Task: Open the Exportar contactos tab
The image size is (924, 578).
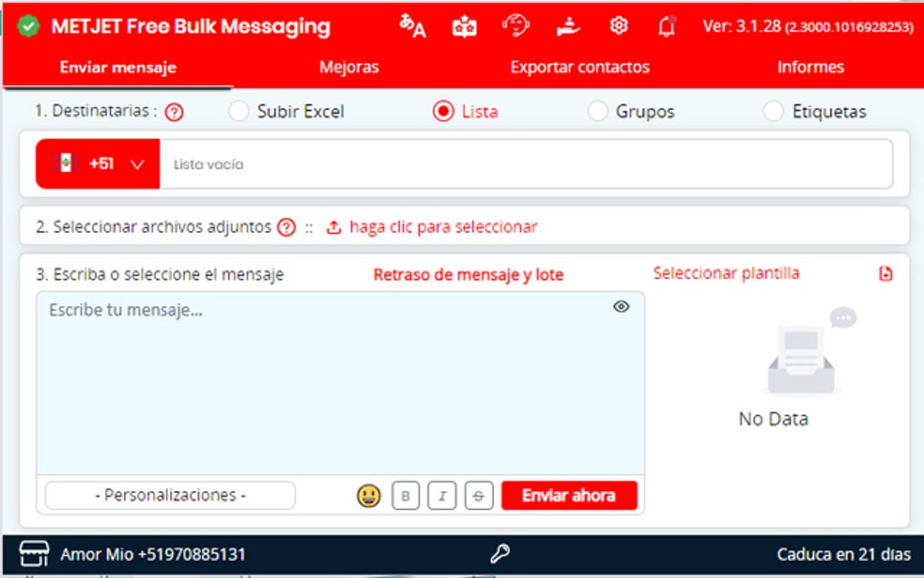Action: click(x=580, y=66)
